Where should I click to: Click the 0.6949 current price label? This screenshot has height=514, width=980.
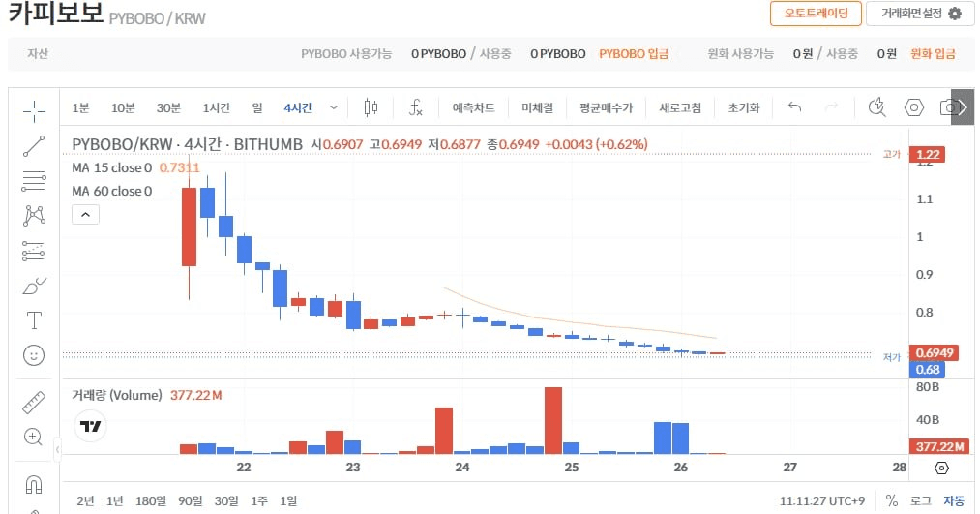(x=935, y=352)
